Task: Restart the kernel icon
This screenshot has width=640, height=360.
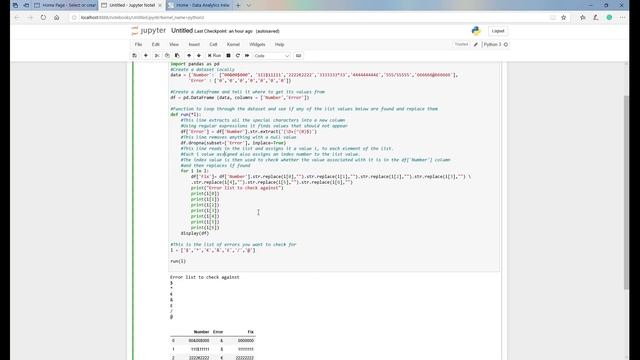Action: click(238, 56)
